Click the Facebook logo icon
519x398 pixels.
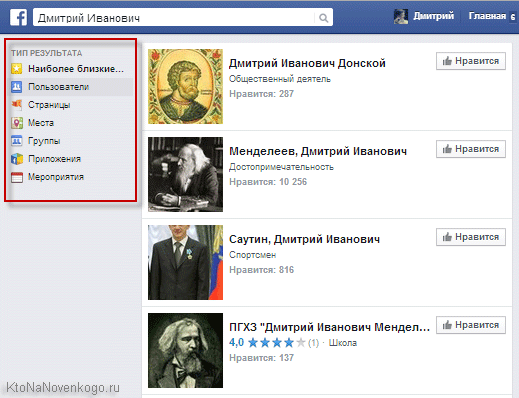pyautogui.click(x=18, y=17)
